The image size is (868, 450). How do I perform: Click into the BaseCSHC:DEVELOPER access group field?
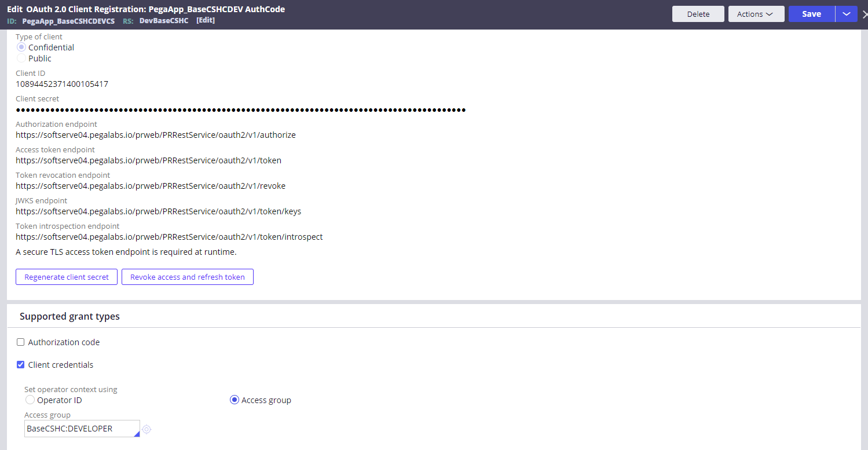(x=78, y=429)
